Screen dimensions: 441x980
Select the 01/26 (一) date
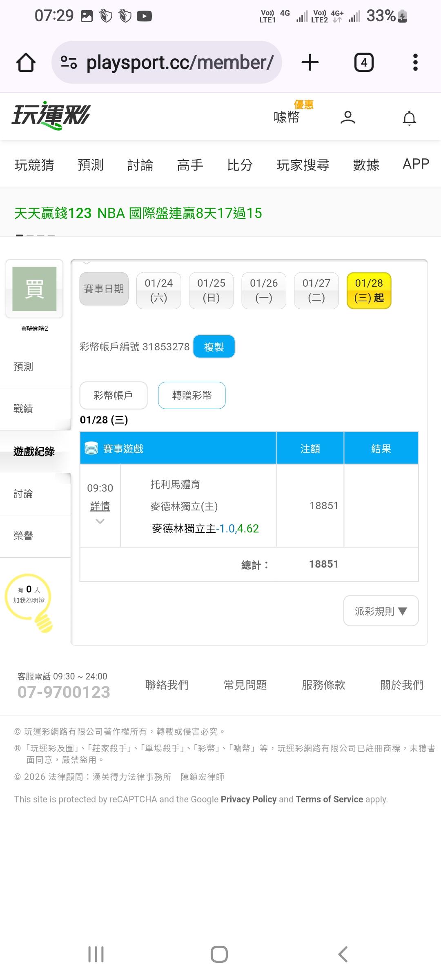coord(264,290)
